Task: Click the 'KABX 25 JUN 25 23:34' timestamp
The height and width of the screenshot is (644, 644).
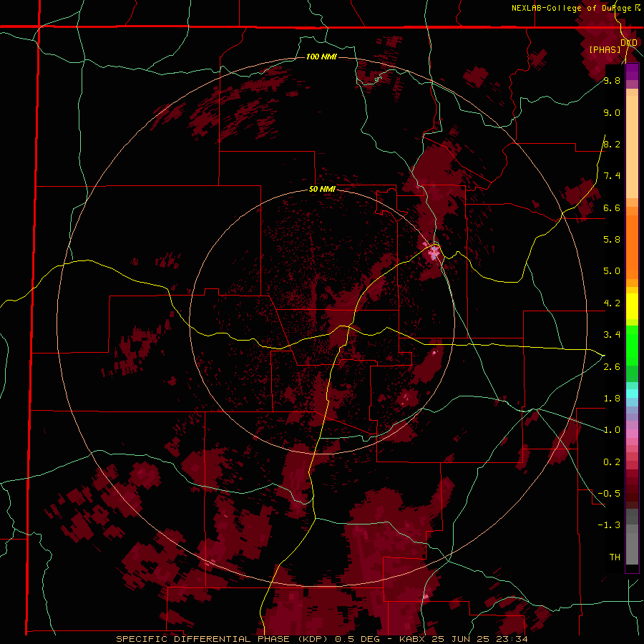Action: (x=463, y=639)
